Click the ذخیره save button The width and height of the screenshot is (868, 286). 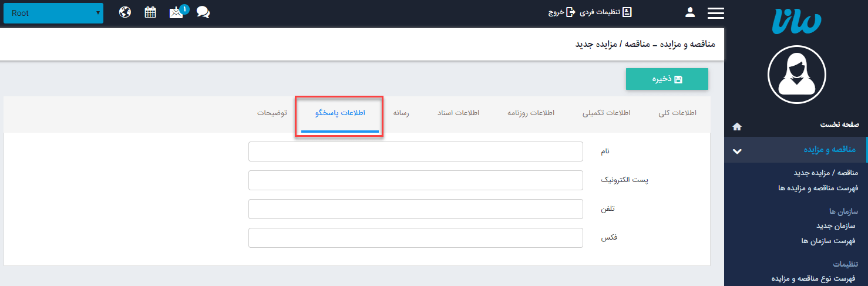point(667,79)
